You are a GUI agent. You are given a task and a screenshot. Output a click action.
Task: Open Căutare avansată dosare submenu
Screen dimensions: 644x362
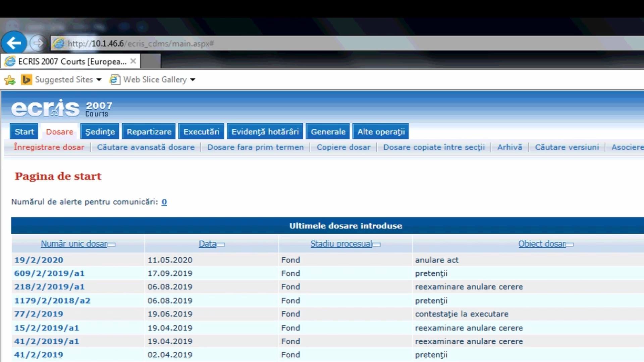point(146,147)
